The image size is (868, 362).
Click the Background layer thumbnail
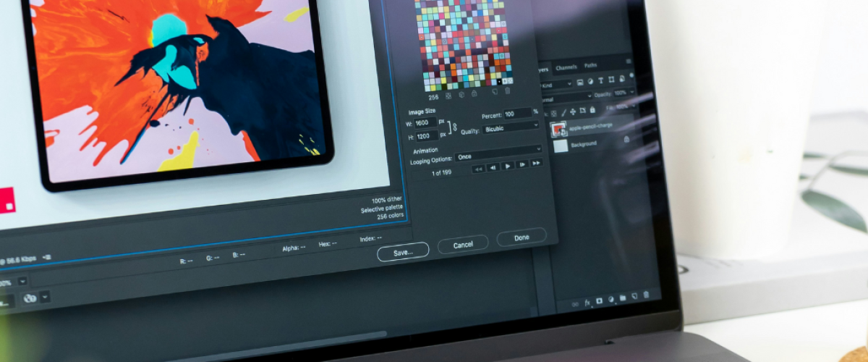[x=561, y=146]
